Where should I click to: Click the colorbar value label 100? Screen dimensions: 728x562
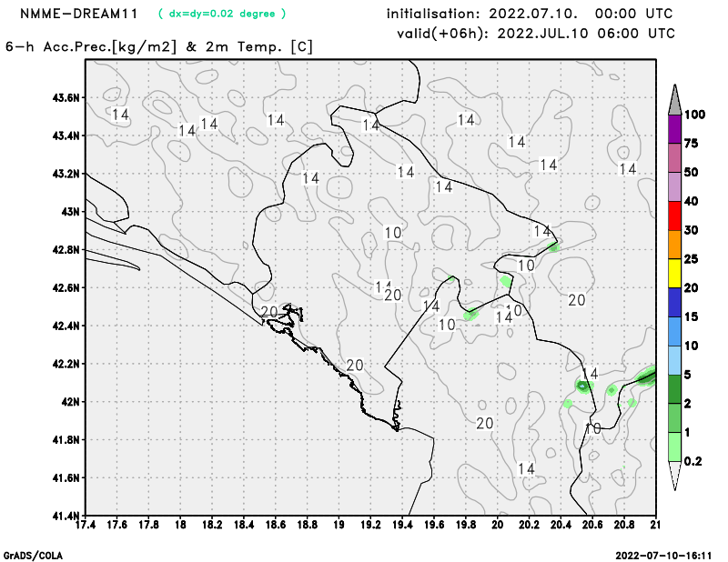[695, 115]
